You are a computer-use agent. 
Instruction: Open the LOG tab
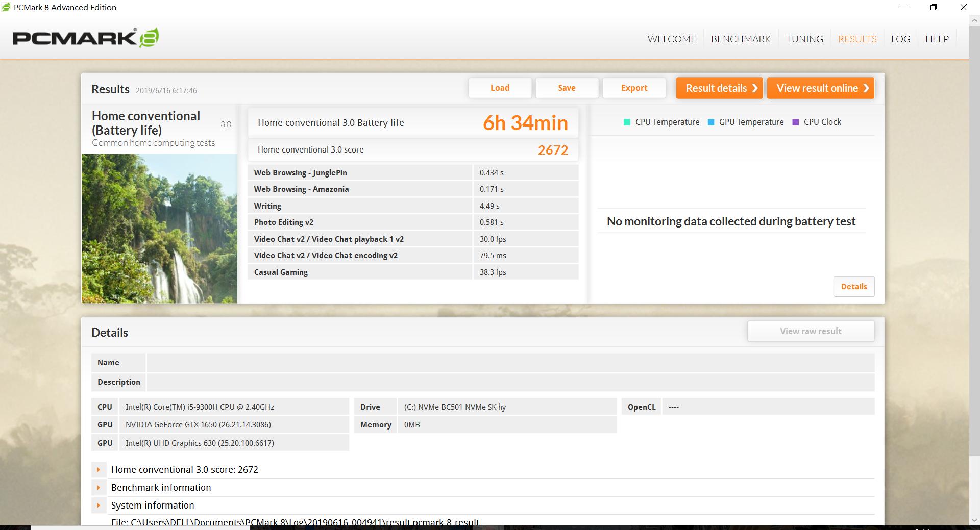(901, 39)
